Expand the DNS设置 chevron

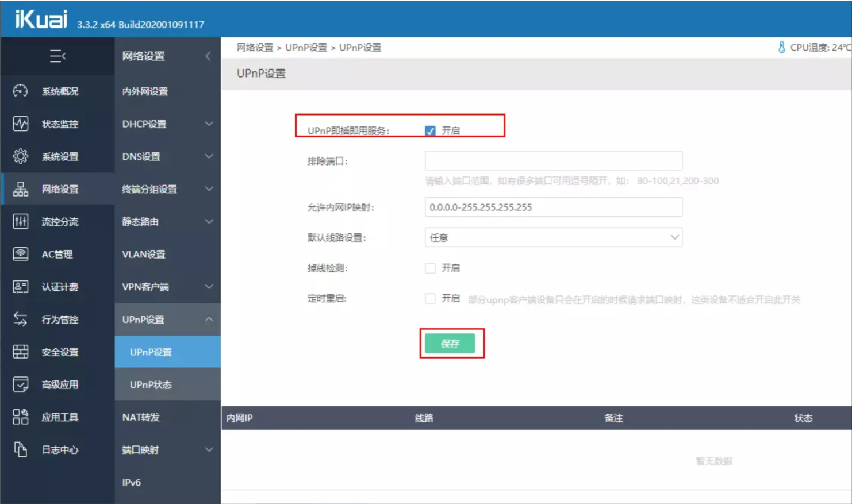pyautogui.click(x=209, y=156)
